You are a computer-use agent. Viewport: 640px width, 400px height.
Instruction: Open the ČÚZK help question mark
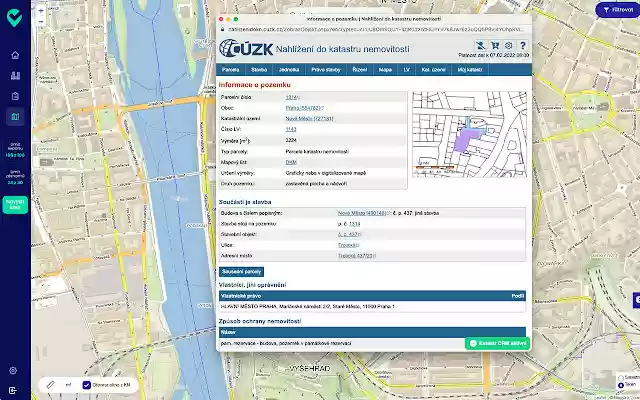coord(522,46)
